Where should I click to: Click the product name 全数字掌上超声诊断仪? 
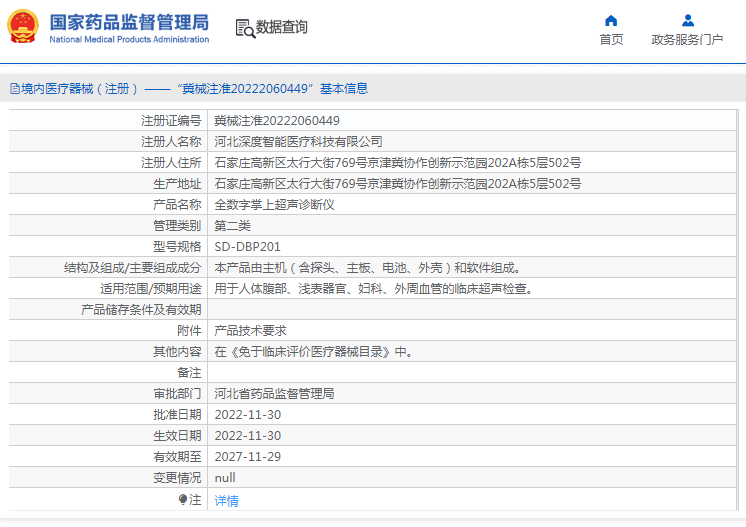pos(274,205)
